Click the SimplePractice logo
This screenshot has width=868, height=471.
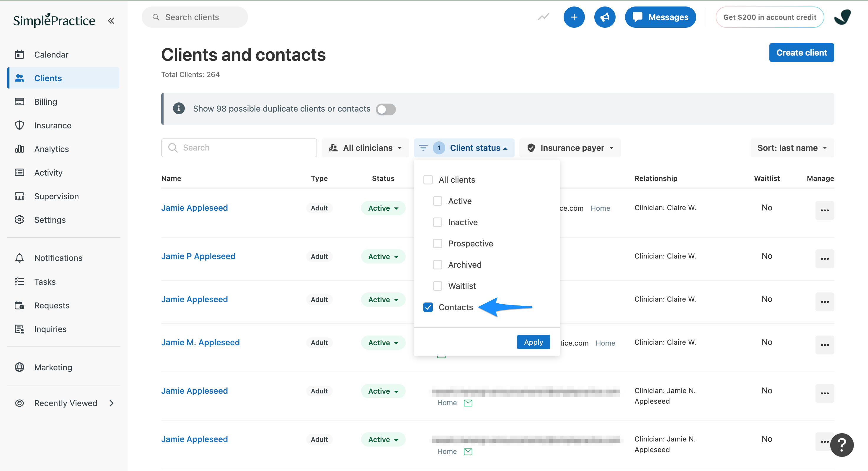tap(54, 20)
